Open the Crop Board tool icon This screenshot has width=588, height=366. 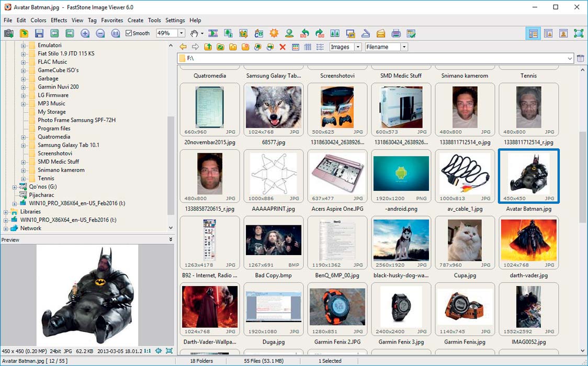(243, 33)
